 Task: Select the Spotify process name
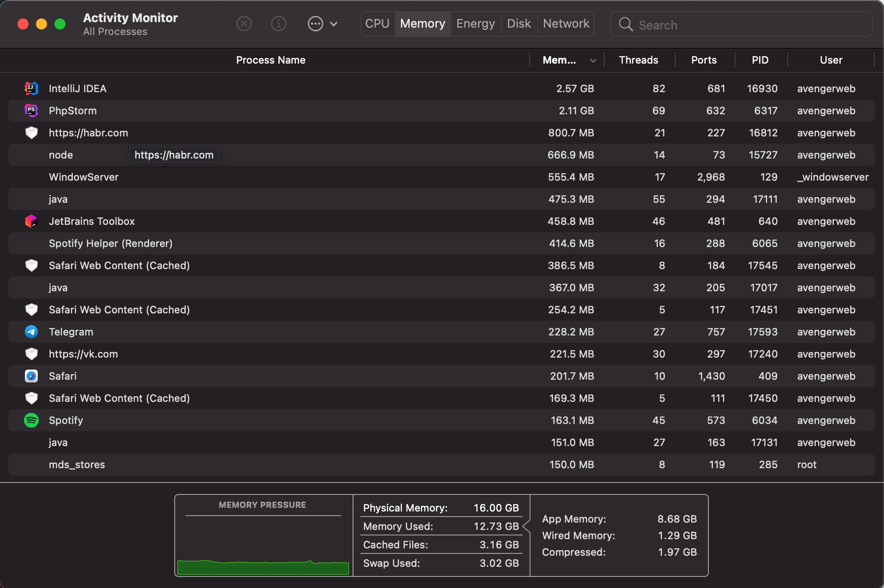pos(66,420)
